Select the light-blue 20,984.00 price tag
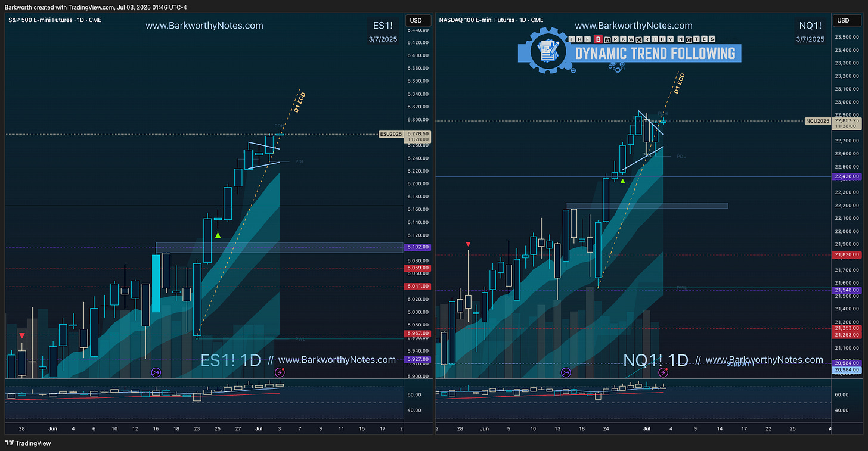The width and height of the screenshot is (868, 451). [x=847, y=370]
